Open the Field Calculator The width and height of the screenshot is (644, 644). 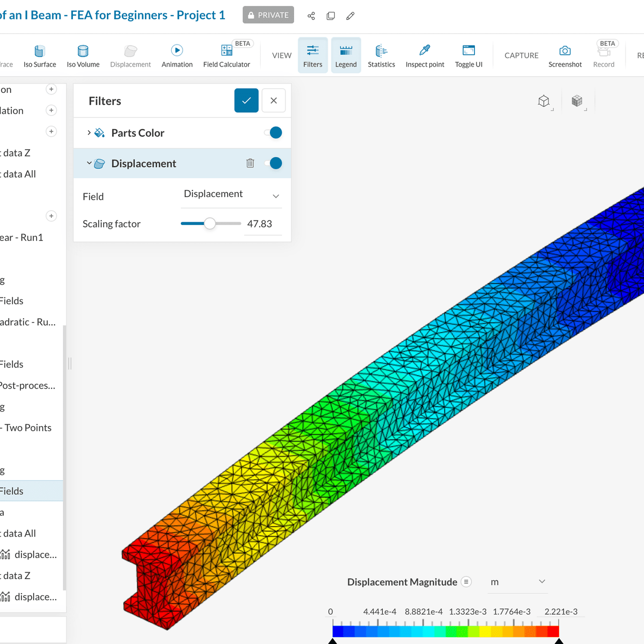click(226, 56)
